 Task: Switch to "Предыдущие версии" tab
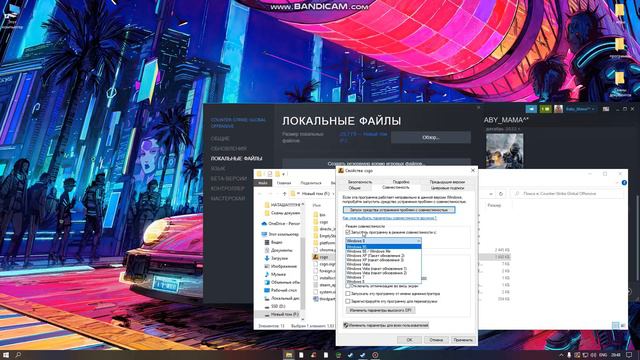click(x=447, y=182)
